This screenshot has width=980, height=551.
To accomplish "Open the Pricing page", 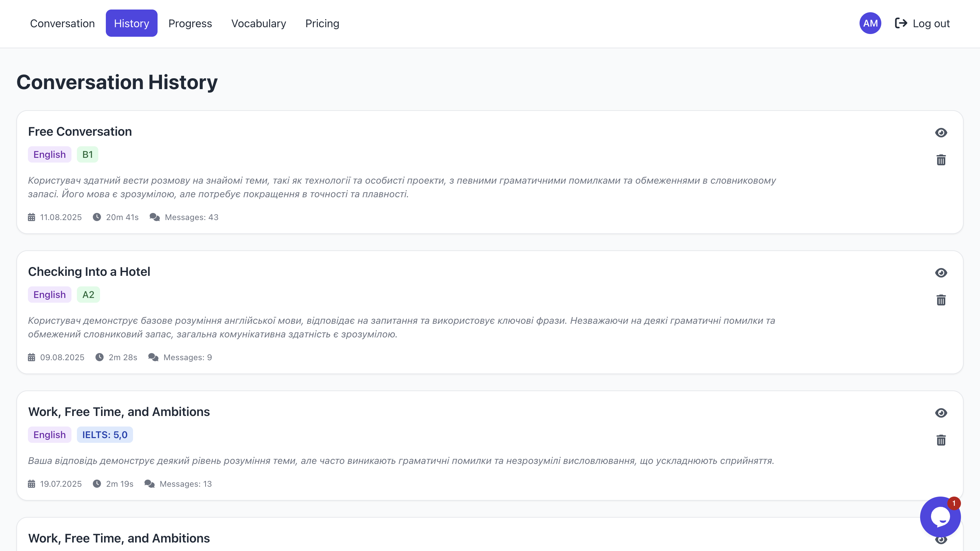I will click(322, 23).
